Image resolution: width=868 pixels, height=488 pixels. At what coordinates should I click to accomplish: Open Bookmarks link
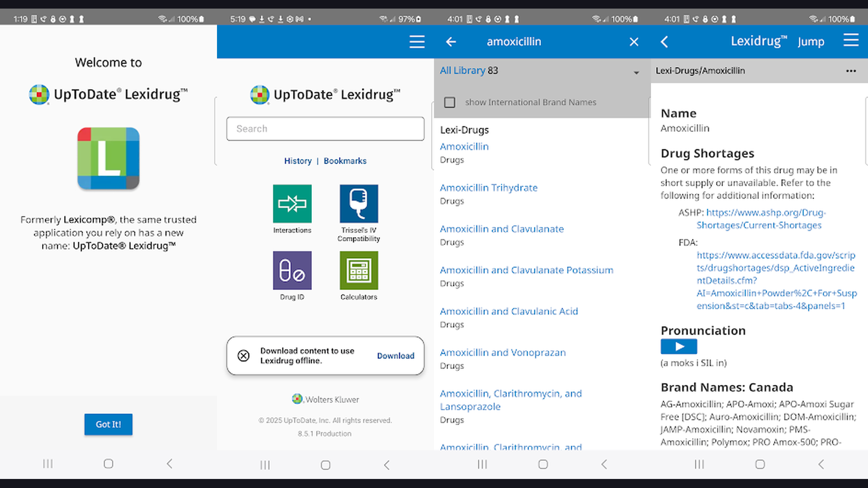click(x=345, y=161)
